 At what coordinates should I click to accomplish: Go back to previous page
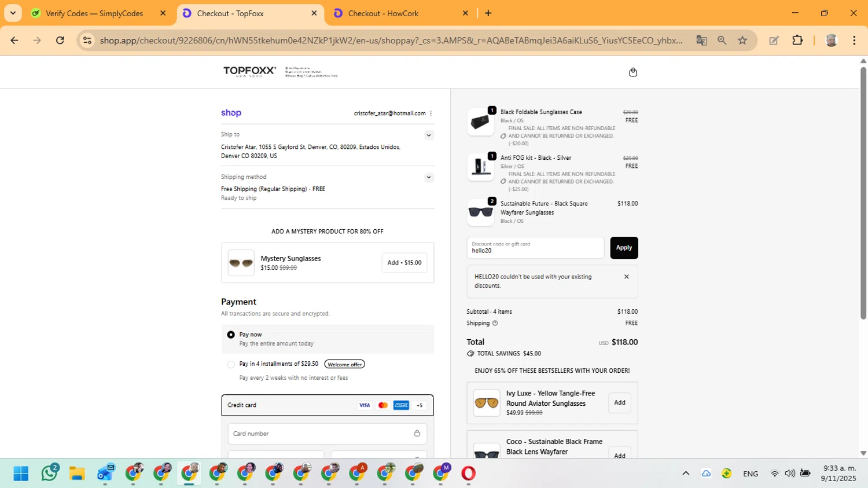(x=14, y=41)
